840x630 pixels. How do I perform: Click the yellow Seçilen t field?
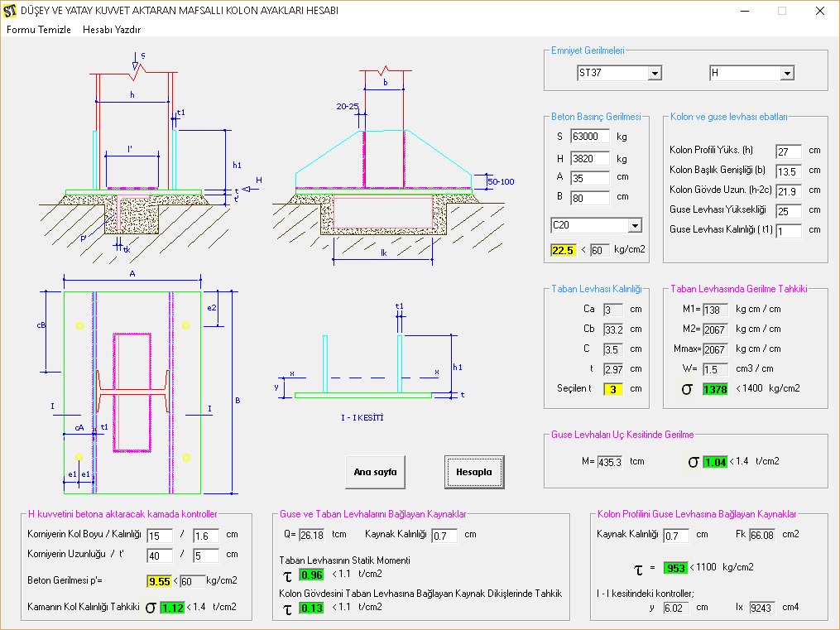coord(613,389)
